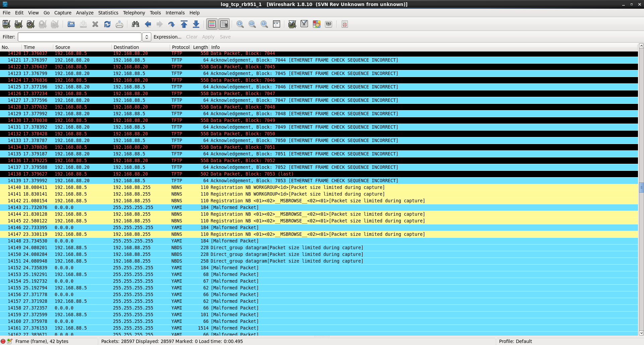Close this capture file icon
Image resolution: width=644 pixels, height=345 pixels.
[x=95, y=24]
